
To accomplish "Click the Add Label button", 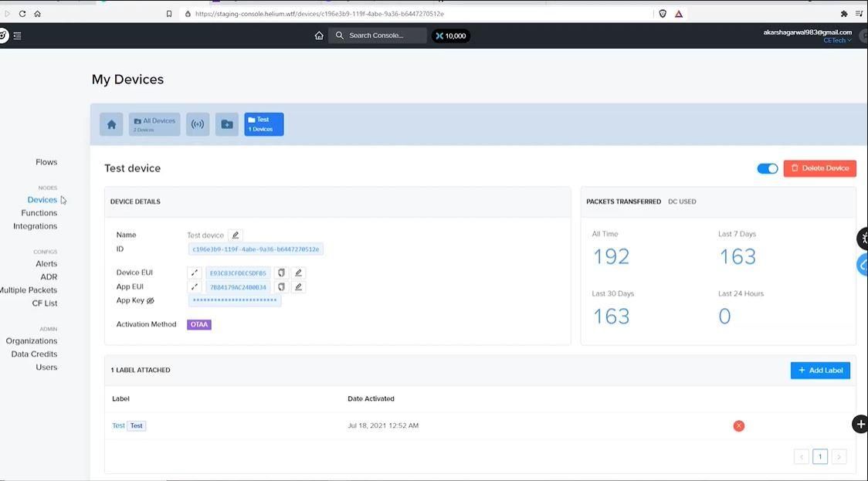I will coord(820,371).
